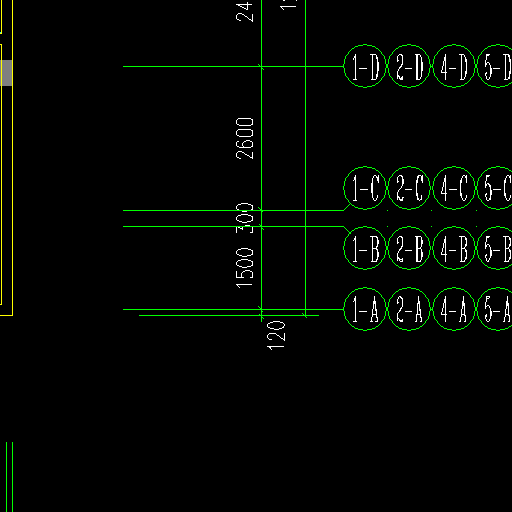Select the 2-B axis bubble

pos(409,248)
